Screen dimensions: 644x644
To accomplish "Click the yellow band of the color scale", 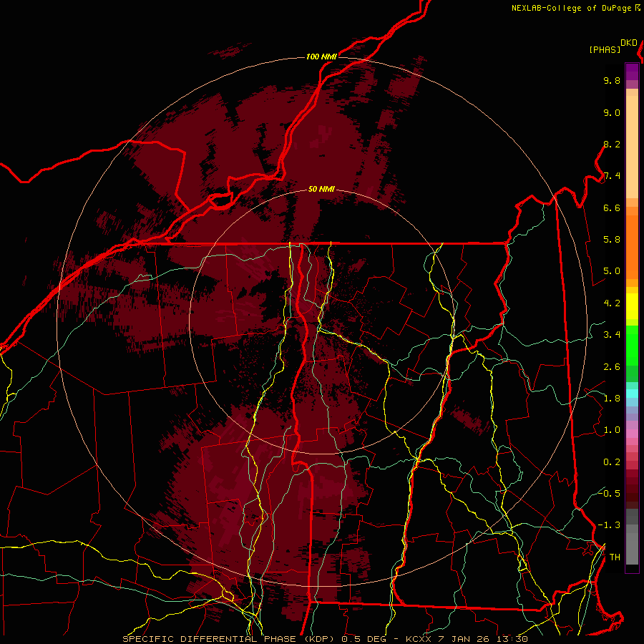I will 632,306.
